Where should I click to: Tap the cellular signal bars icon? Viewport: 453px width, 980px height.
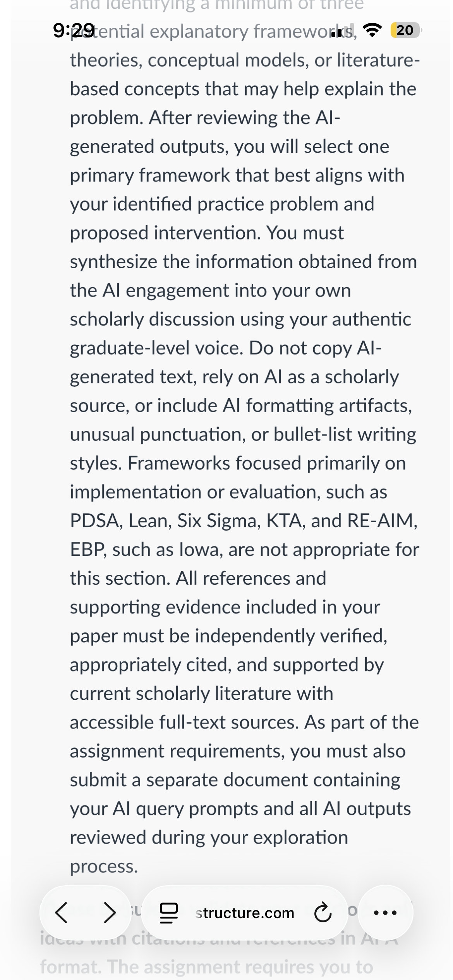tap(343, 30)
